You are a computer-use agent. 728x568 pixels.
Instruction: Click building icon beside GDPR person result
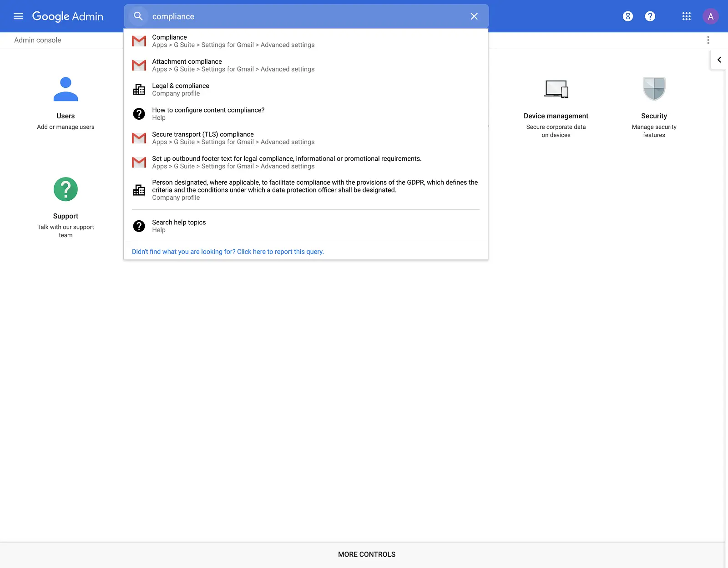pyautogui.click(x=139, y=190)
